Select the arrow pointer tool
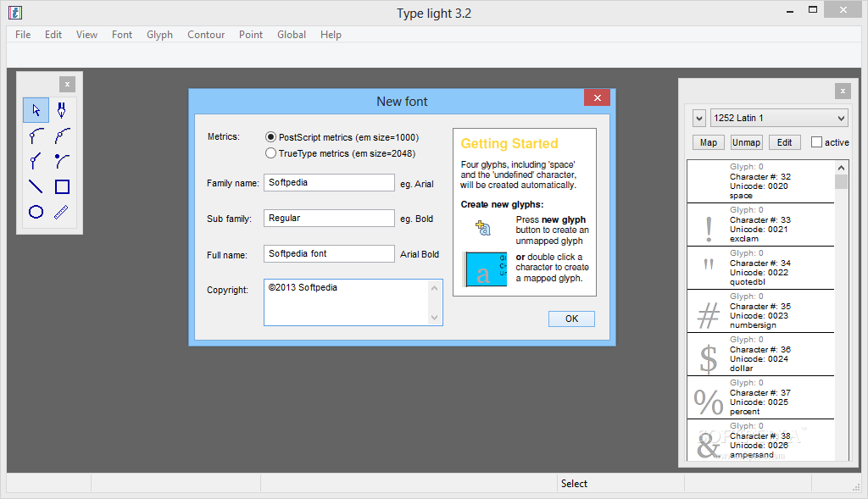The width and height of the screenshot is (868, 499). [x=36, y=110]
